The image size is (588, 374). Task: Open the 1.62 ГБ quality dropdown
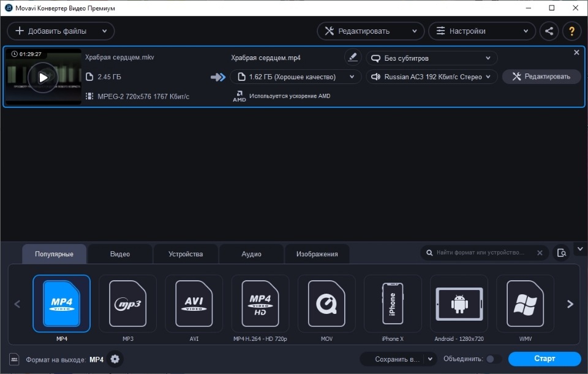(x=293, y=77)
